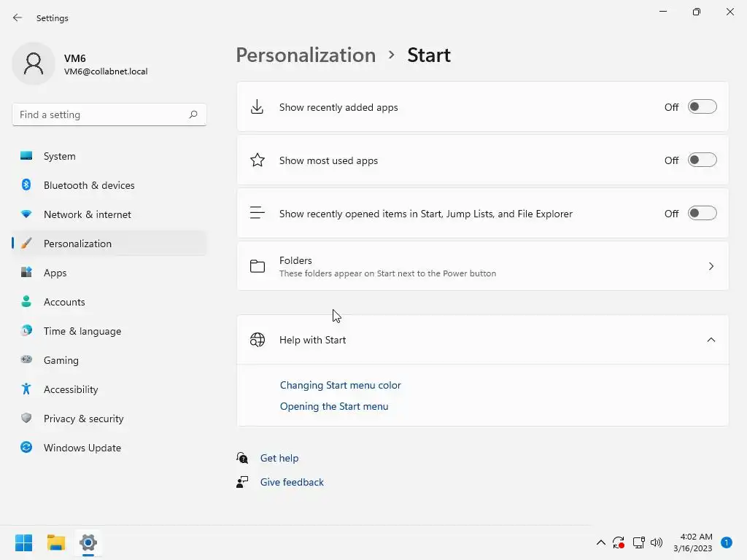
Task: Toggle Show recently opened items switch
Action: [703, 214]
